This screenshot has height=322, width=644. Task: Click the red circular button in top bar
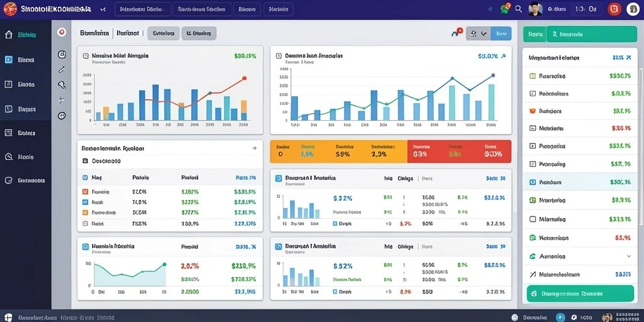[x=614, y=9]
